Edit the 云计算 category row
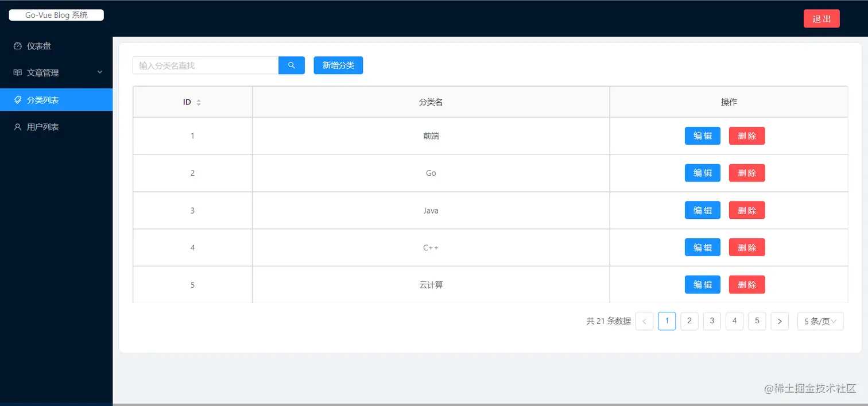Image resolution: width=868 pixels, height=406 pixels. 703,285
